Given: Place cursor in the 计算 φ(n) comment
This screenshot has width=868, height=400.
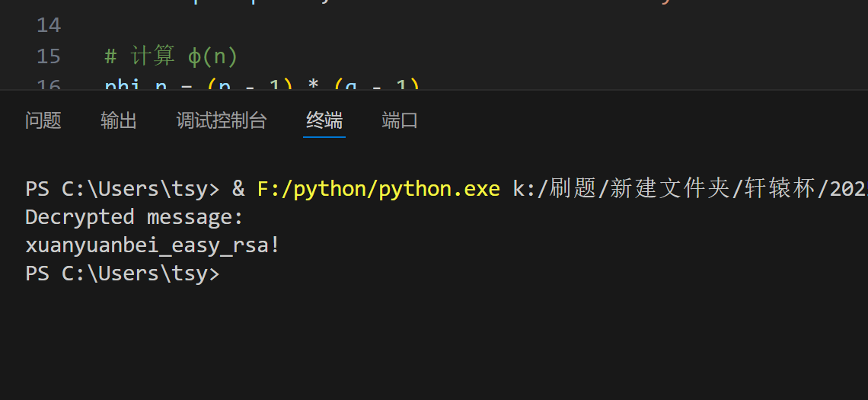Looking at the screenshot, I should (171, 56).
